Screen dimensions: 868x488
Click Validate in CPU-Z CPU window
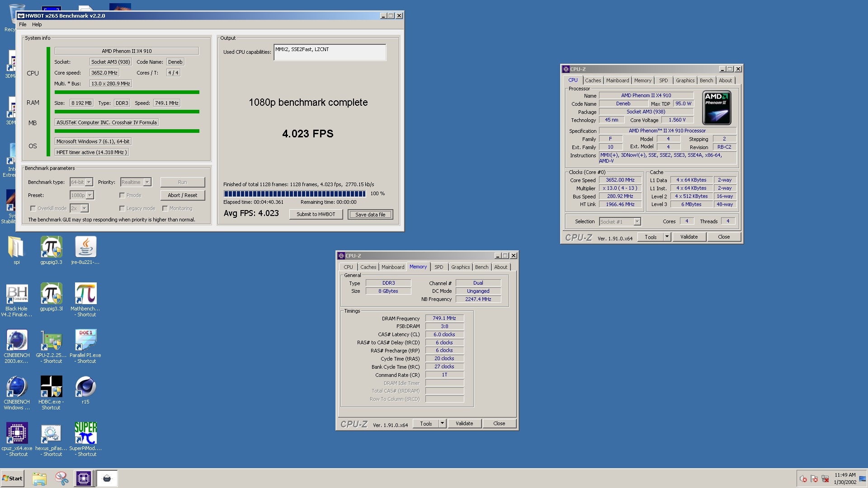(689, 237)
